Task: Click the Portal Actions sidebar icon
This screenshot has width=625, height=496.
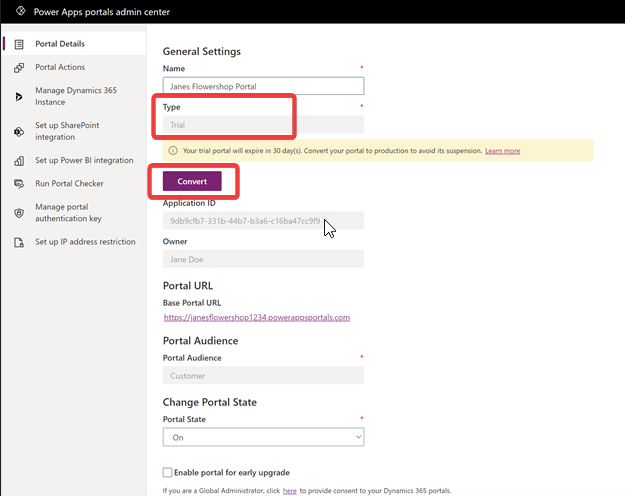Action: point(19,67)
